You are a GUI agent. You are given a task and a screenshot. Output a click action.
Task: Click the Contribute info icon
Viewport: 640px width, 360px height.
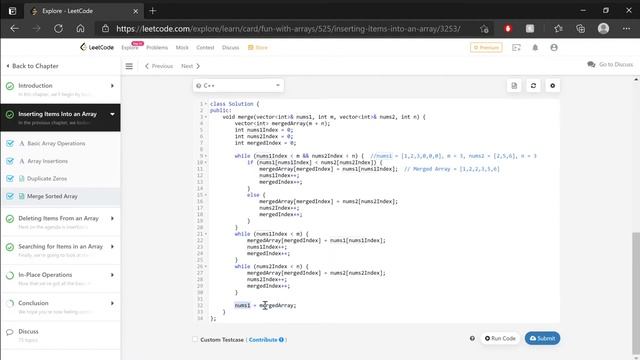[x=281, y=340]
